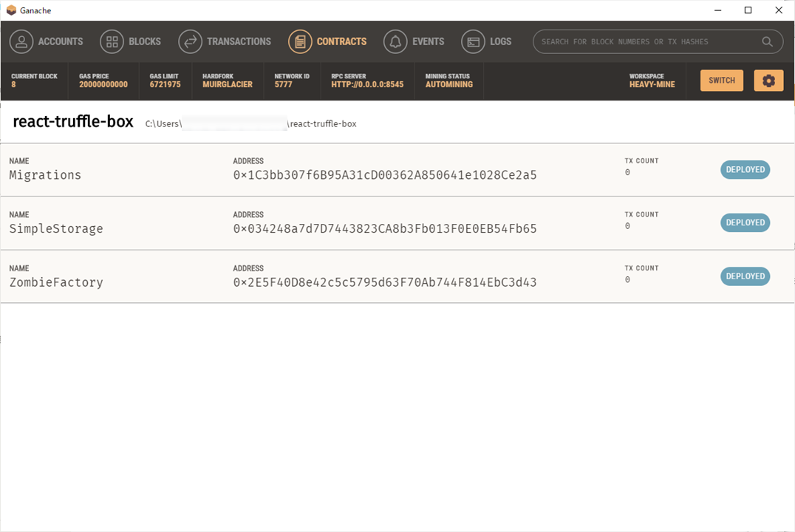795x532 pixels.
Task: Click the search magnifier icon
Action: click(x=767, y=41)
